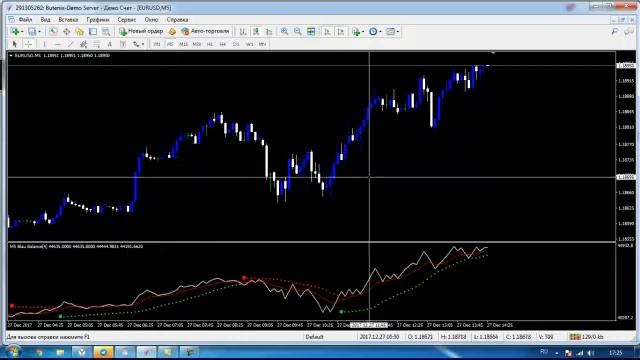Open the volume icon in system tray
The height and width of the screenshot is (360, 640).
pyautogui.click(x=590, y=353)
